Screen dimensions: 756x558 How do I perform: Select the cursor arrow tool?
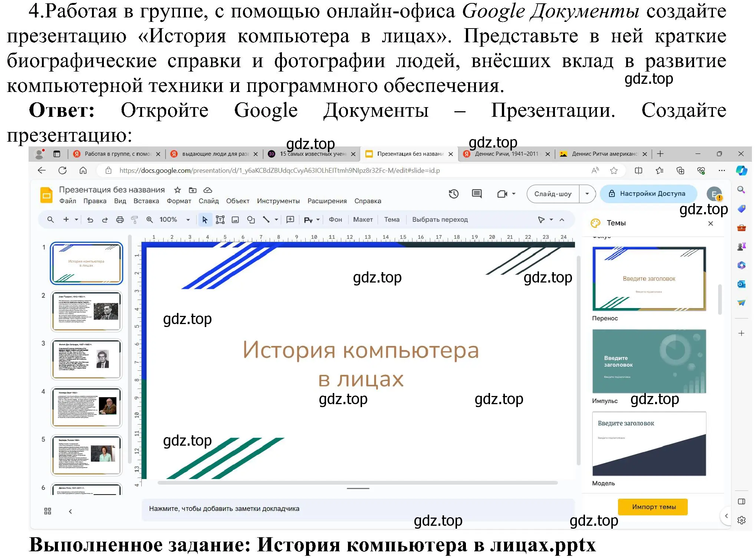pyautogui.click(x=205, y=220)
